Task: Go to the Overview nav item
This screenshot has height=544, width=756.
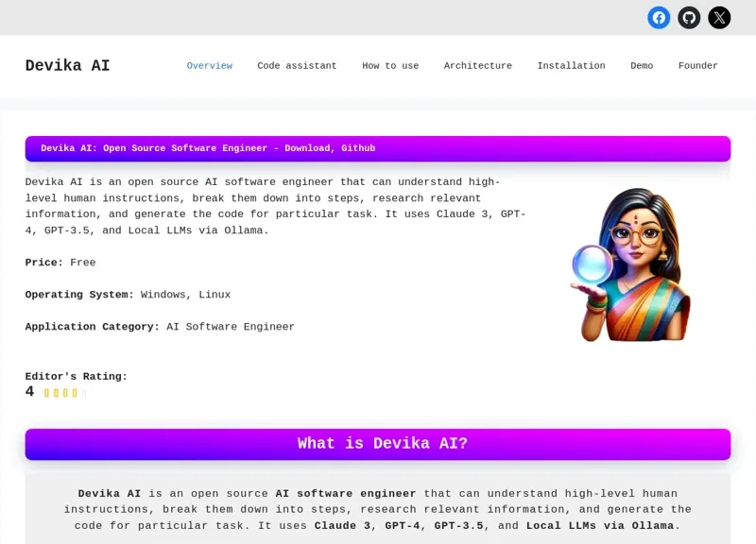Action: [209, 66]
